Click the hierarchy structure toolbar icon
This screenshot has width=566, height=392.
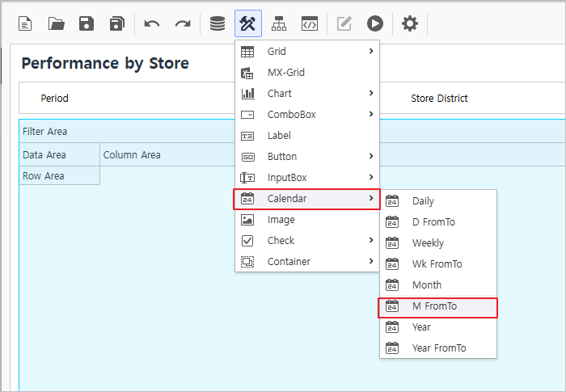tap(279, 23)
